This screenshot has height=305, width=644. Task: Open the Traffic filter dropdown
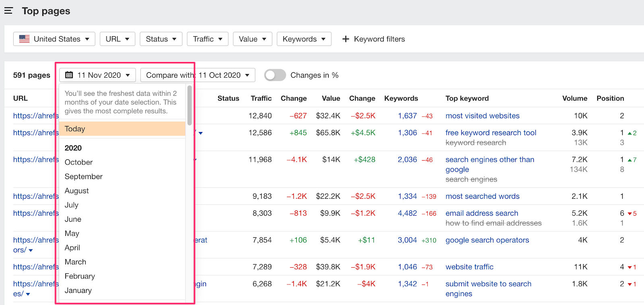coord(207,39)
